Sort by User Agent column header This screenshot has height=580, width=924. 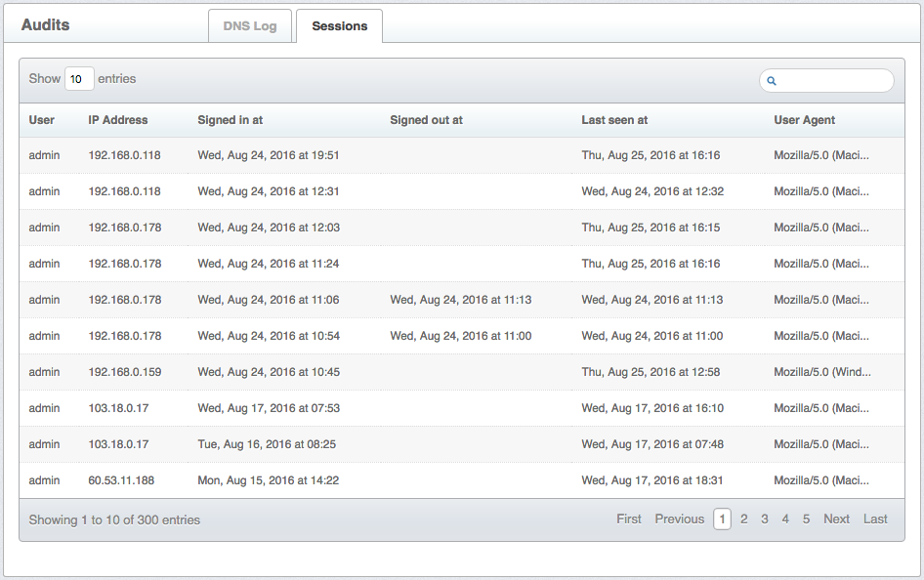(805, 120)
